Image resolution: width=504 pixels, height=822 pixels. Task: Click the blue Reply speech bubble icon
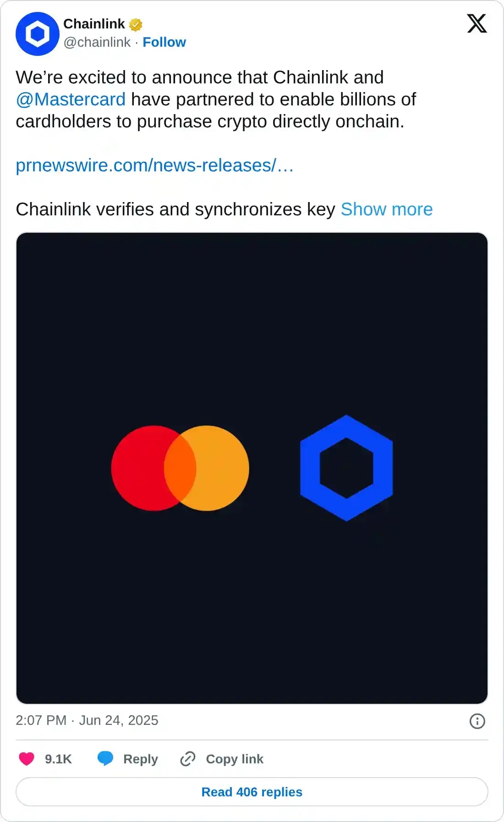coord(105,759)
